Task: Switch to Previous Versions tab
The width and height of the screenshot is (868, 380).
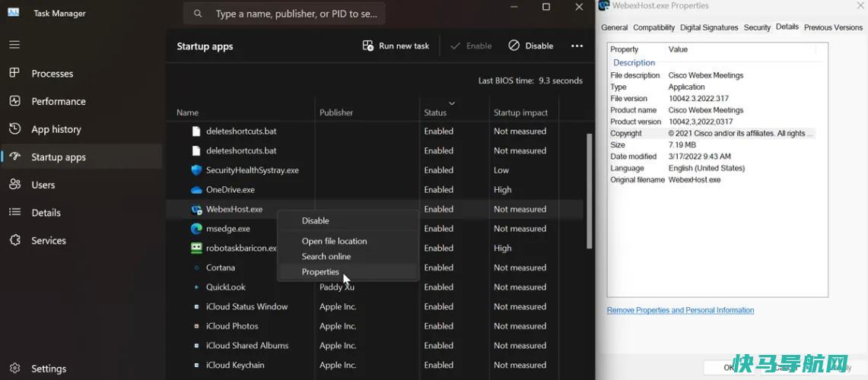Action: click(x=833, y=27)
